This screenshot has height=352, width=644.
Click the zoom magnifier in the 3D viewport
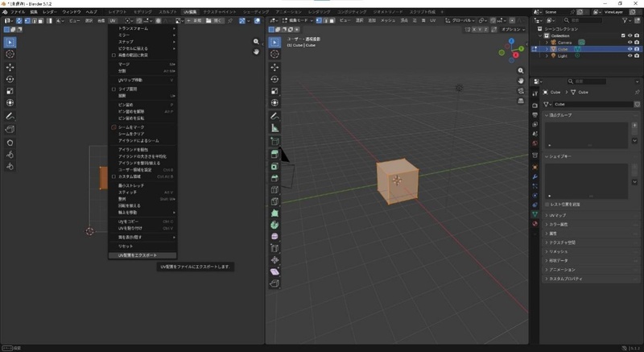point(521,71)
